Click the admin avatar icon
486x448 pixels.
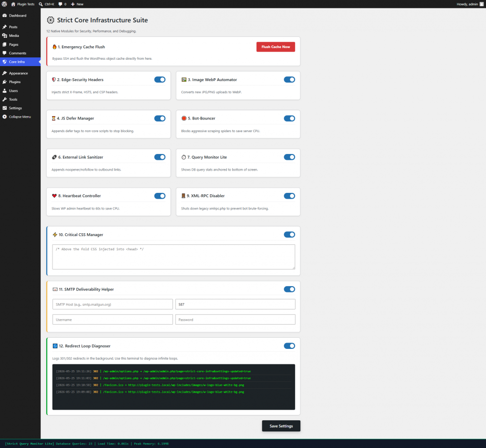coord(481,4)
